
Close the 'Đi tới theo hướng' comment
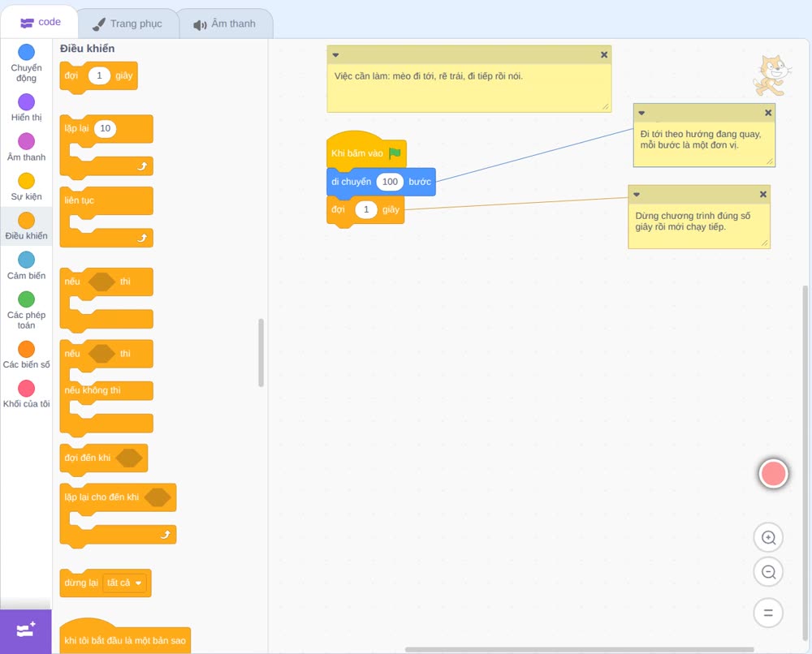[768, 113]
